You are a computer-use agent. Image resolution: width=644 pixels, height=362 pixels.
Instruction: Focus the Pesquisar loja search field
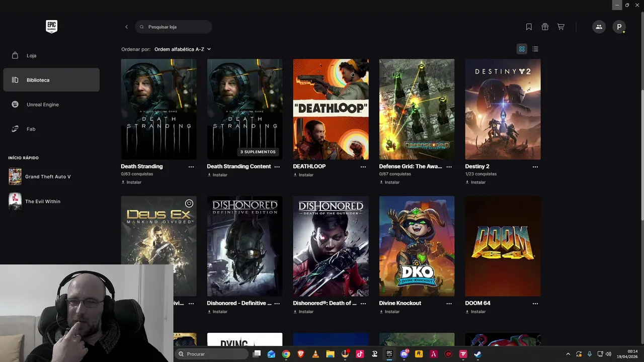(x=174, y=27)
